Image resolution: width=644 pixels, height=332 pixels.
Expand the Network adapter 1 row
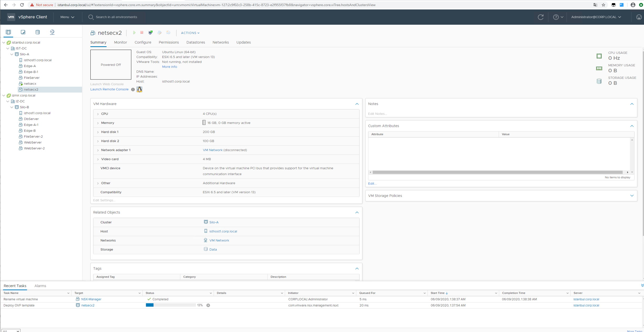[x=97, y=150]
